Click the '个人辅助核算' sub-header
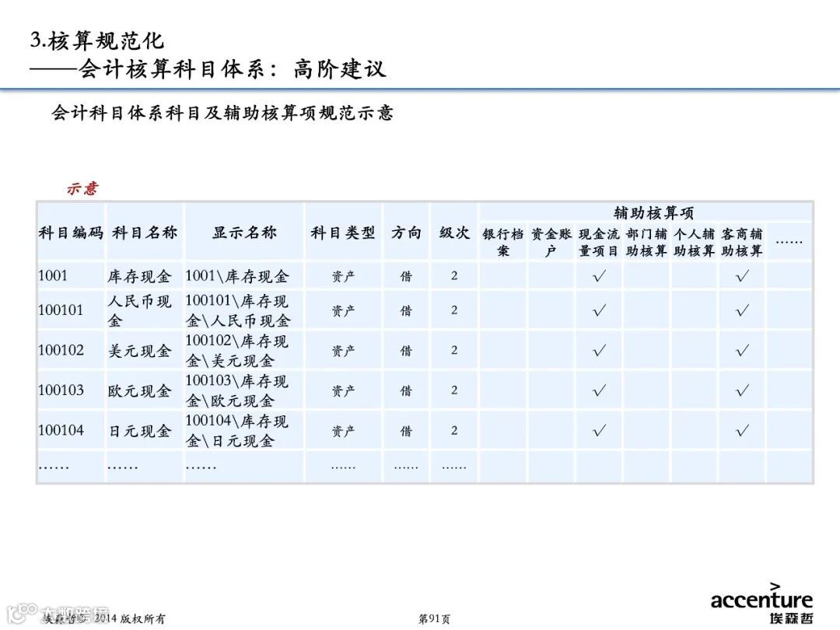840x630 pixels. 695,242
